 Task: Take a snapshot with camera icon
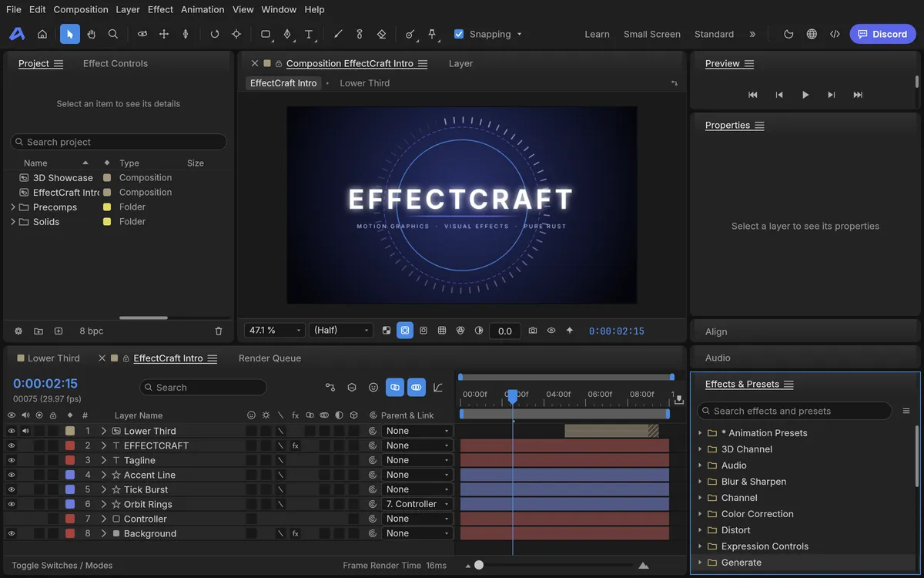[533, 331]
